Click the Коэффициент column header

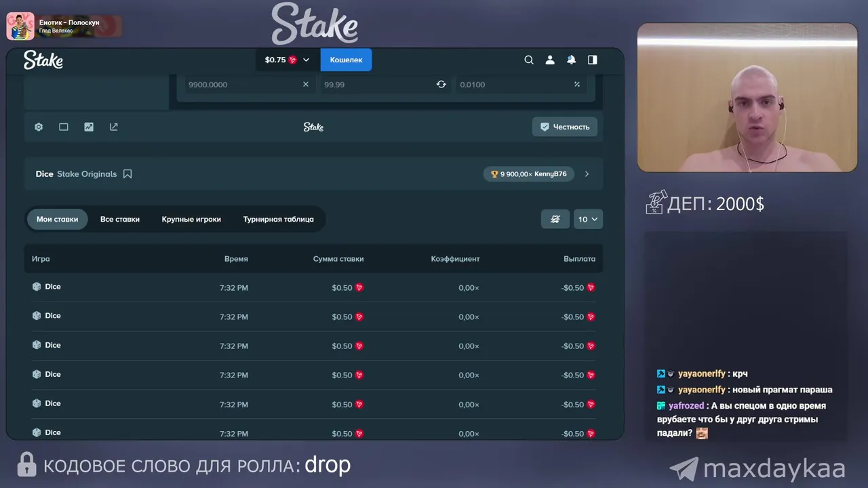click(x=455, y=259)
